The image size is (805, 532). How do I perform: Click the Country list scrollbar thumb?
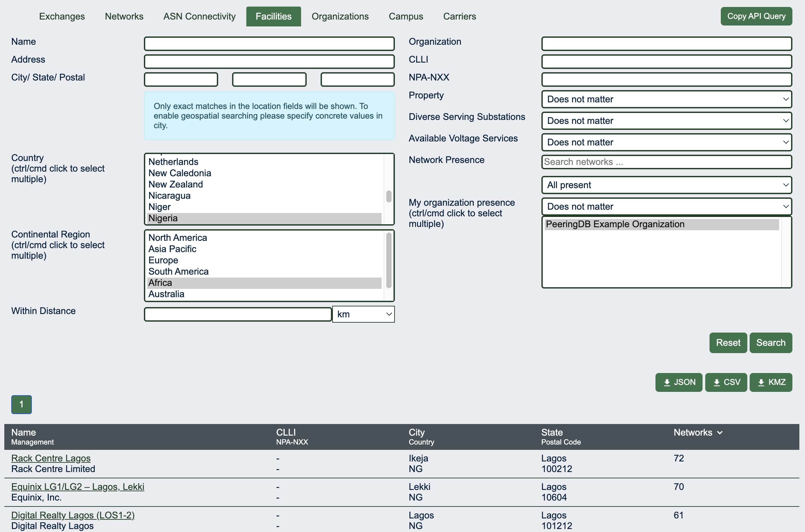coord(389,196)
